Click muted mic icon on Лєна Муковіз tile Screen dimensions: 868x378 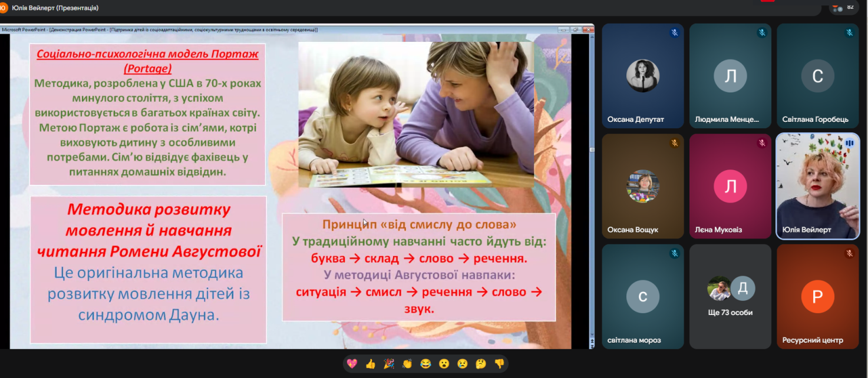click(762, 143)
